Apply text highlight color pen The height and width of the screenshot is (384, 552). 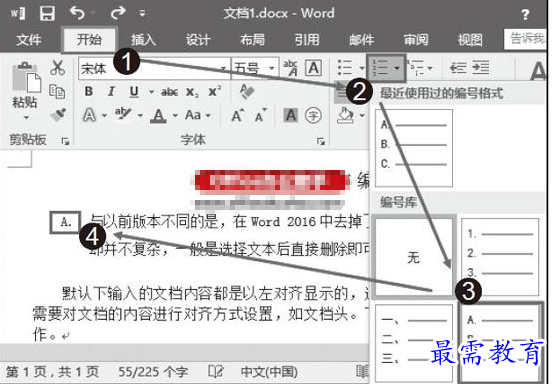pyautogui.click(x=123, y=114)
